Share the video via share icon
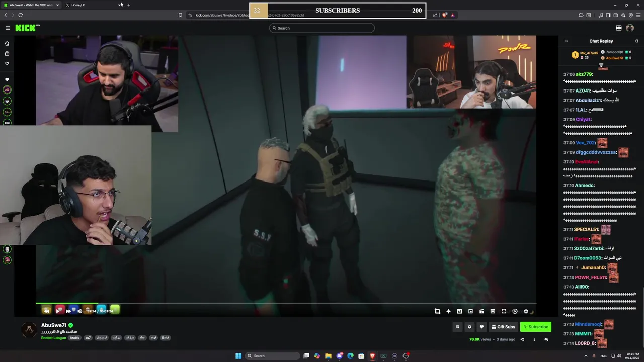The height and width of the screenshot is (362, 644). click(x=522, y=339)
